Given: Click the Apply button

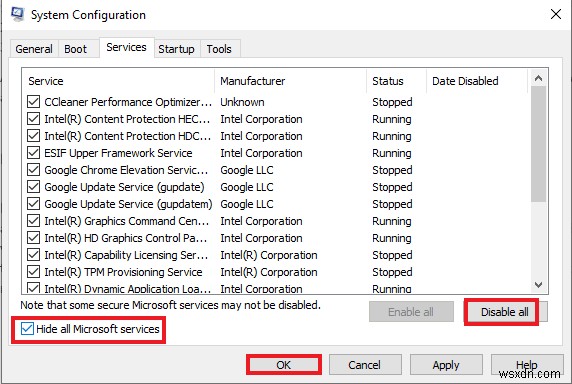Looking at the screenshot, I should pyautogui.click(x=446, y=365).
